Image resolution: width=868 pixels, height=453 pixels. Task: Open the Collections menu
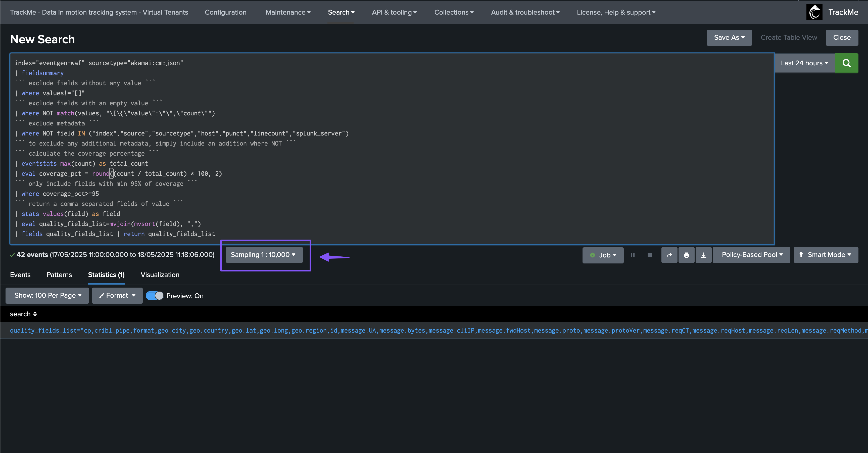pos(454,13)
